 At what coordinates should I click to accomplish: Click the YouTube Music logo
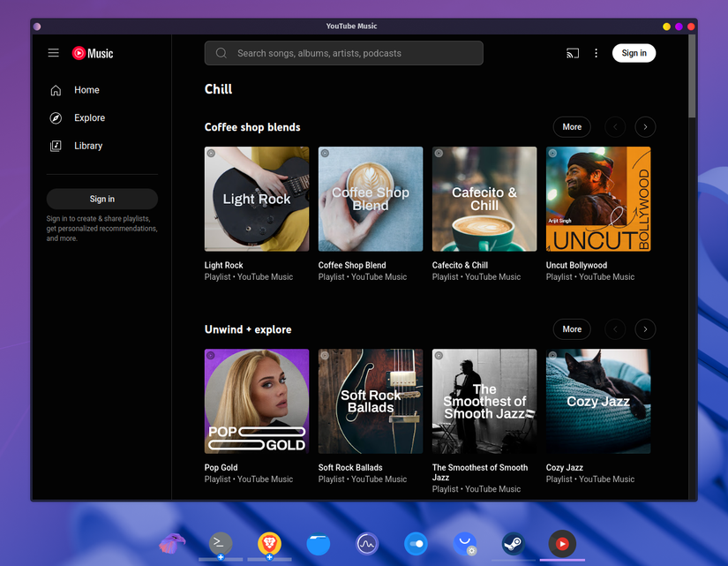point(92,53)
